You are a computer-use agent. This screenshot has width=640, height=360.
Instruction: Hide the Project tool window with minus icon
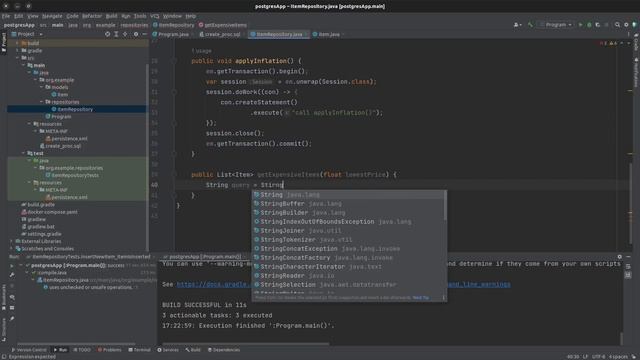click(144, 34)
